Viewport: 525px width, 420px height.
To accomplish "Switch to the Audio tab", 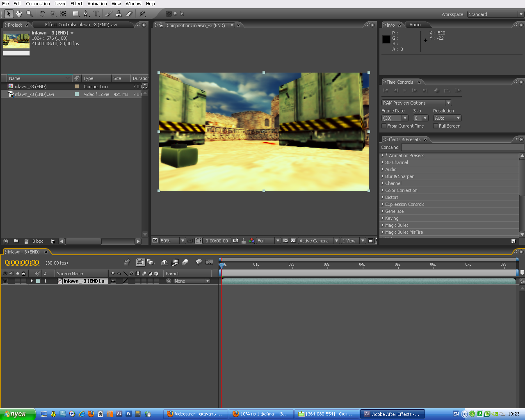I will pyautogui.click(x=415, y=25).
